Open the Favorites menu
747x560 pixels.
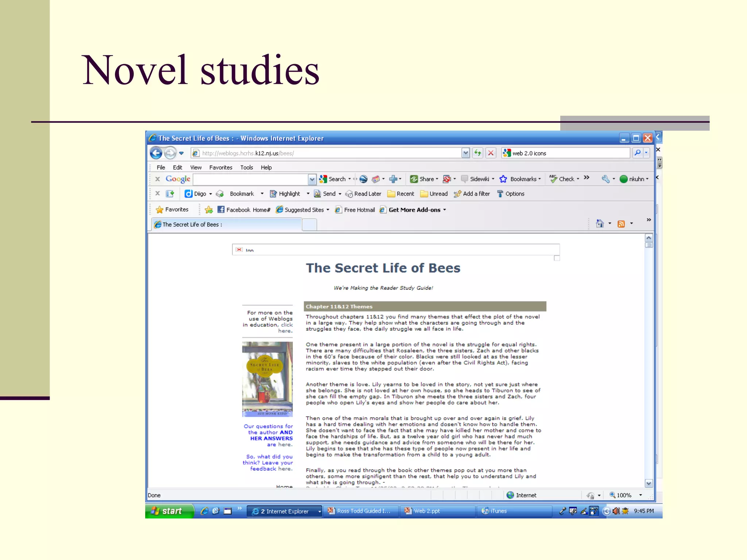click(x=221, y=167)
